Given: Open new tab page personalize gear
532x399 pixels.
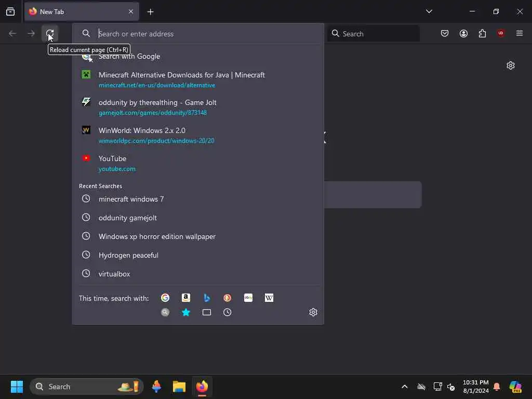Looking at the screenshot, I should pos(511,65).
